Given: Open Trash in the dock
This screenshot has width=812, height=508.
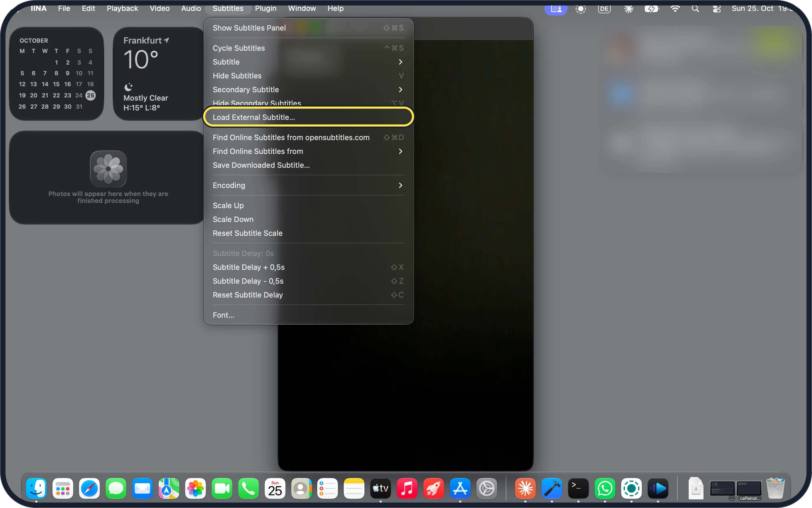Looking at the screenshot, I should (x=776, y=488).
